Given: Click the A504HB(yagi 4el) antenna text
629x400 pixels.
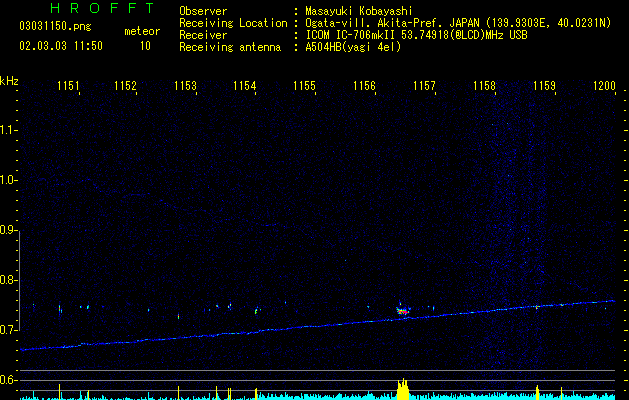Looking at the screenshot, I should 353,47.
